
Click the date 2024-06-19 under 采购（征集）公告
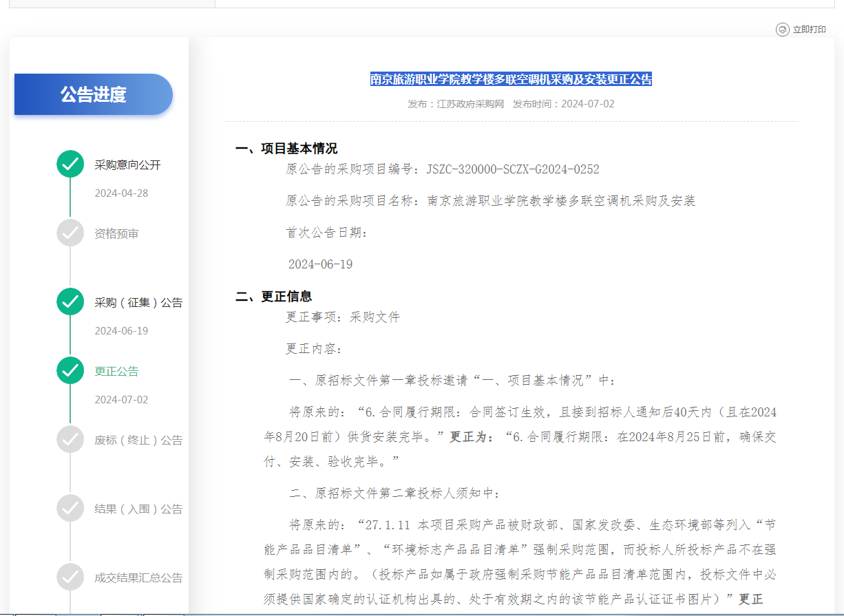click(121, 330)
